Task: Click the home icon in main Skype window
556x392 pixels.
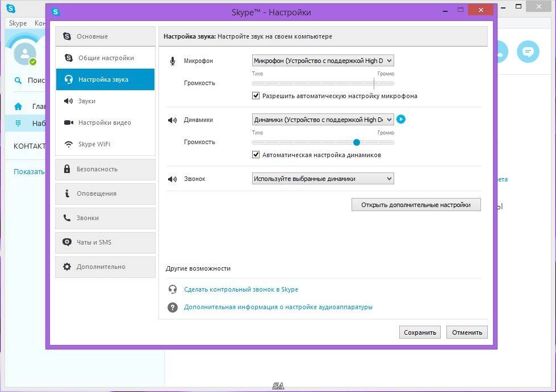Action: (18, 106)
